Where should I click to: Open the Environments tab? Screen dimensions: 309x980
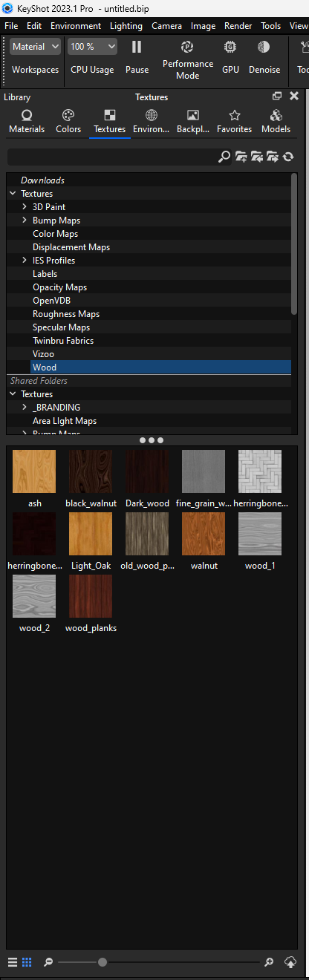[x=152, y=121]
